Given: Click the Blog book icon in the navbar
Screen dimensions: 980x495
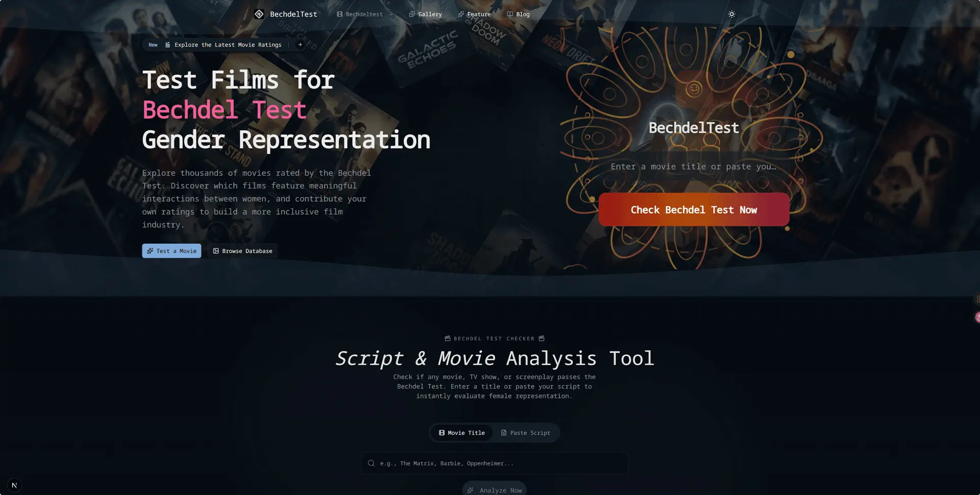Looking at the screenshot, I should tap(510, 14).
